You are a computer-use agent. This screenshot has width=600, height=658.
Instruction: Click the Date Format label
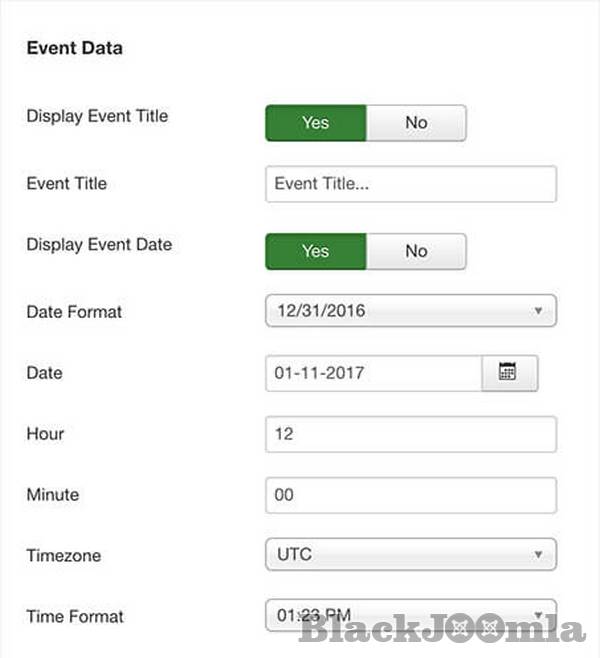[74, 312]
